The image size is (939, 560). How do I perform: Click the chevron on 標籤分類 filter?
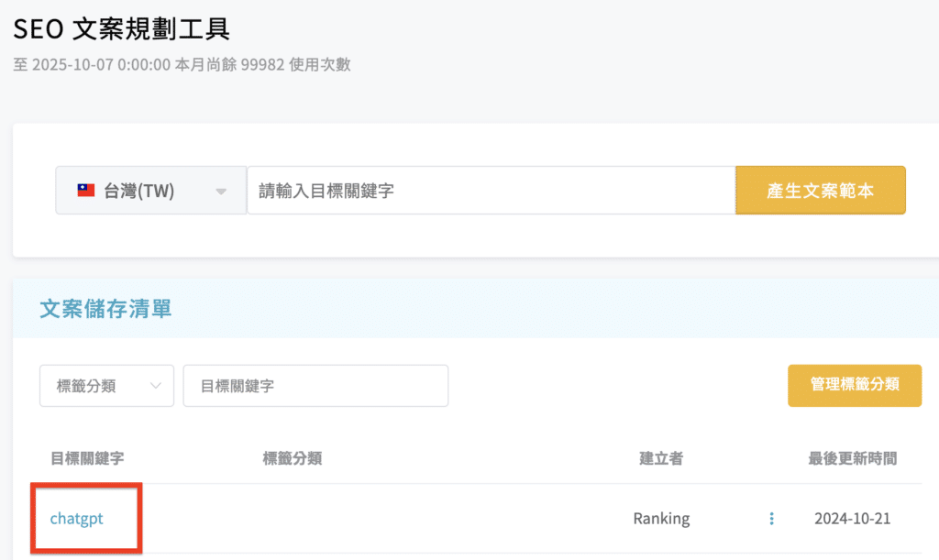coord(155,386)
